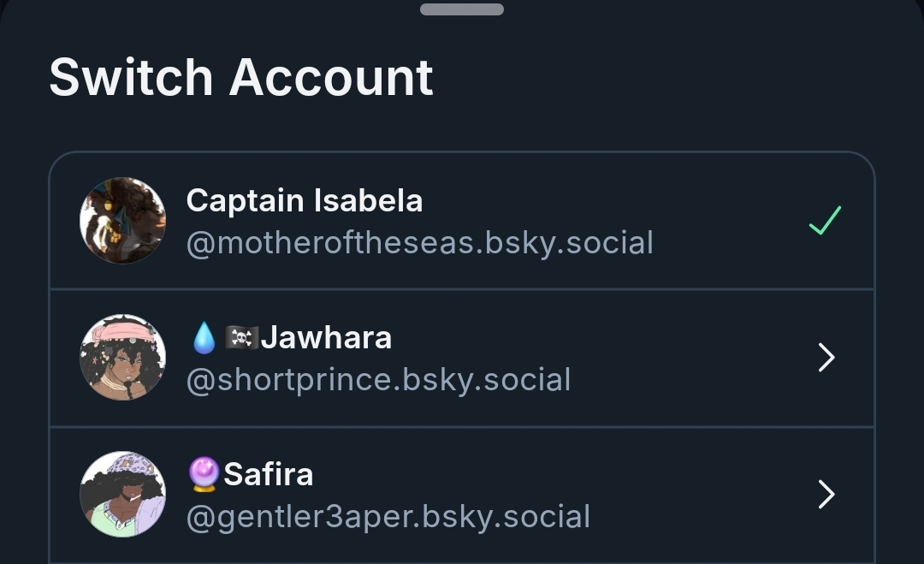Click the pirate flag emoji beside Jawhara
Image resolution: width=924 pixels, height=564 pixels.
pos(240,338)
